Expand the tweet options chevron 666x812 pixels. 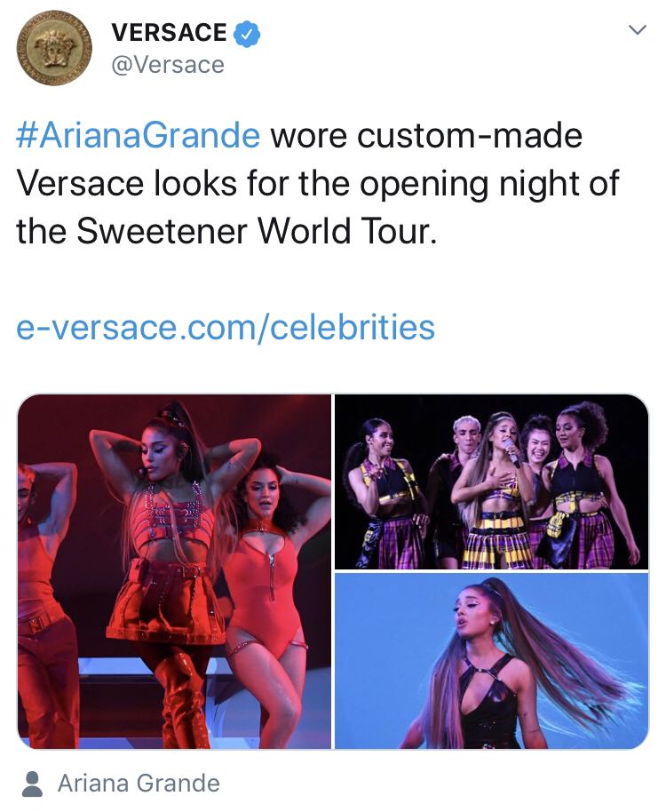click(x=637, y=30)
